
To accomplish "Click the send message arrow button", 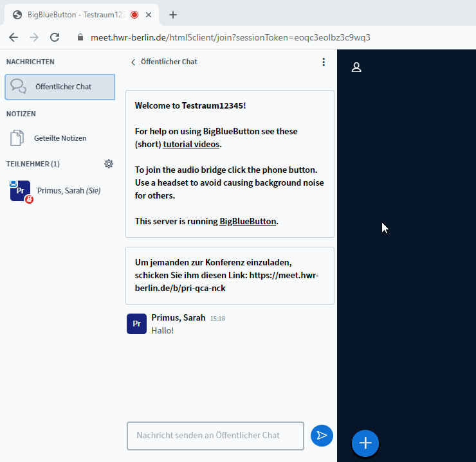I will pyautogui.click(x=322, y=436).
